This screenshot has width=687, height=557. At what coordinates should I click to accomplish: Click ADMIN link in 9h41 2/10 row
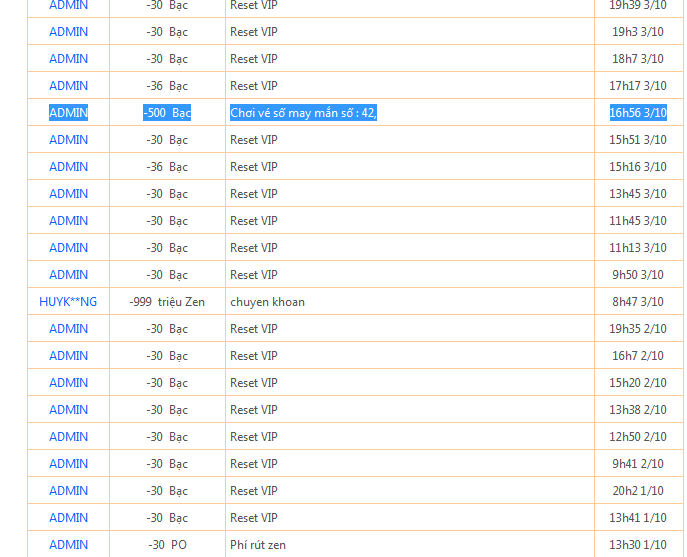(68, 464)
